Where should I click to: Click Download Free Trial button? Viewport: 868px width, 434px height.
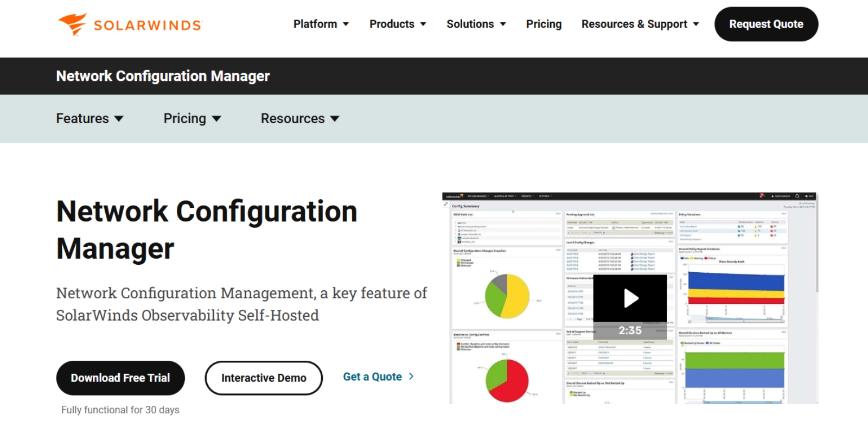[x=120, y=378]
